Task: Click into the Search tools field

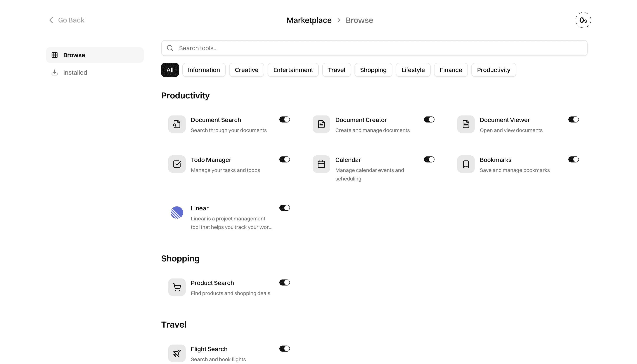Action: [374, 48]
